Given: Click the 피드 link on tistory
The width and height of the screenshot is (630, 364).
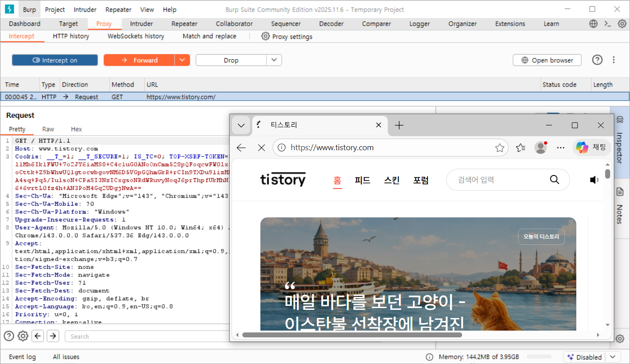Looking at the screenshot, I should 362,180.
